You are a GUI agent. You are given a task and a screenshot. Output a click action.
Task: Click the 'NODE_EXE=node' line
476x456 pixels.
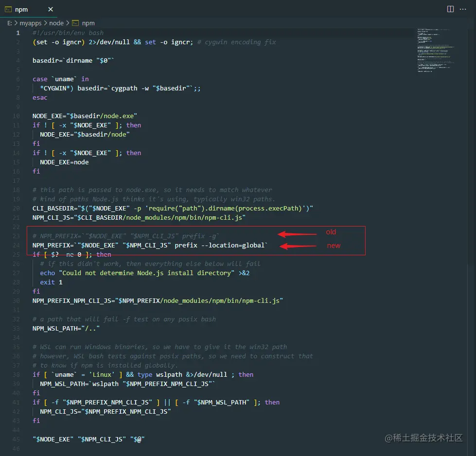[64, 162]
